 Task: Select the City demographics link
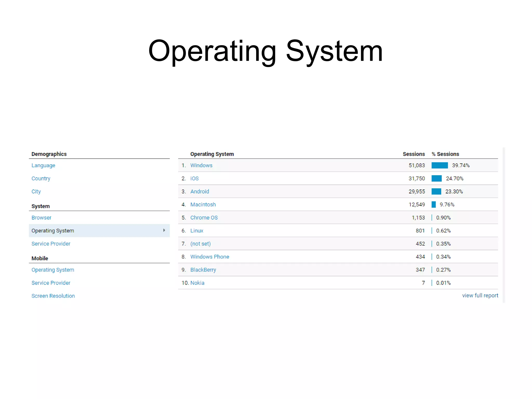tap(36, 192)
